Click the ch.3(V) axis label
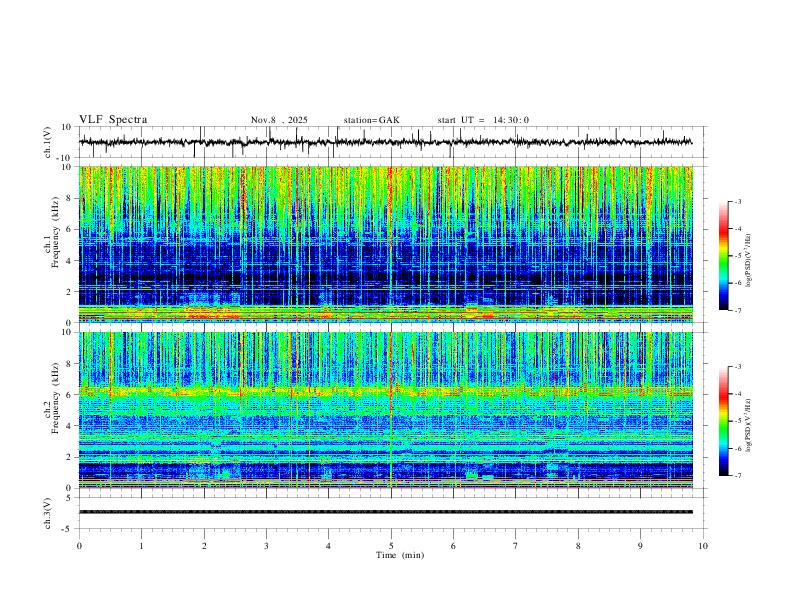Image resolution: width=792 pixels, height=612 pixels. [x=48, y=514]
